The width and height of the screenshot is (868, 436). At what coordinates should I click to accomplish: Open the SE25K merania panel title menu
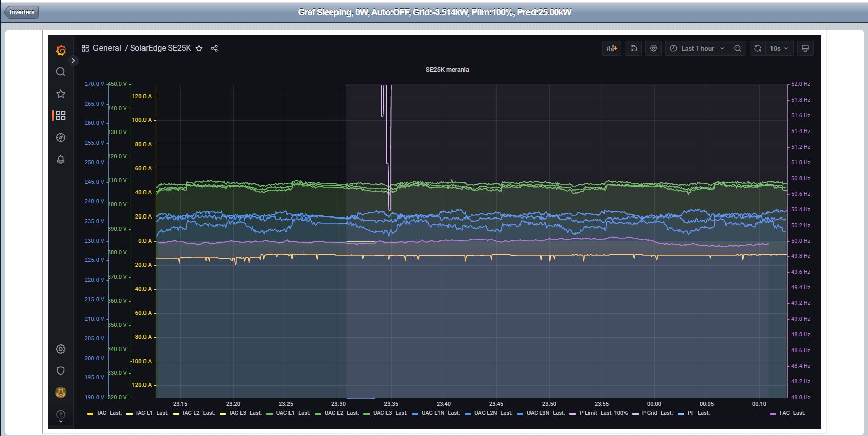coord(447,70)
